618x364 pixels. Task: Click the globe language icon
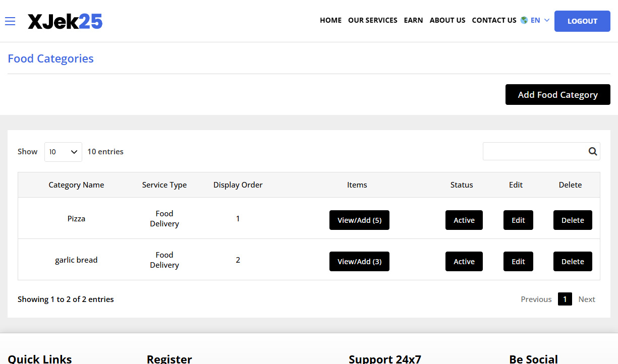coord(524,20)
